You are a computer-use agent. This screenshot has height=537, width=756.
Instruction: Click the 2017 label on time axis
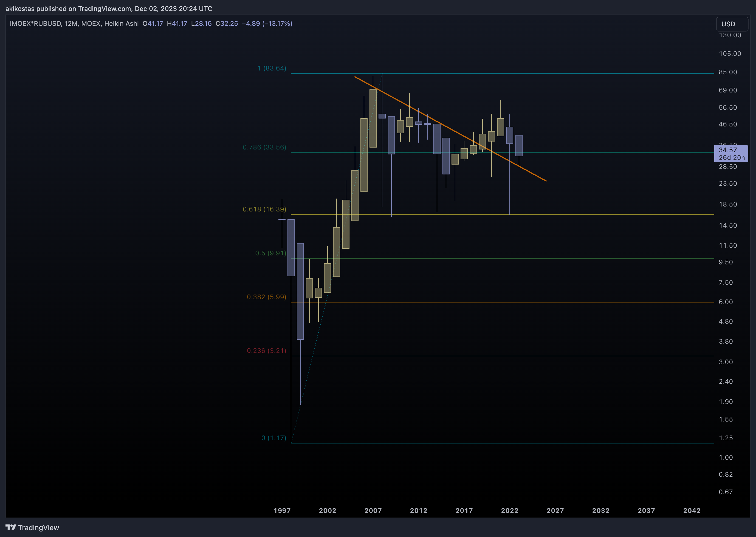(x=464, y=511)
